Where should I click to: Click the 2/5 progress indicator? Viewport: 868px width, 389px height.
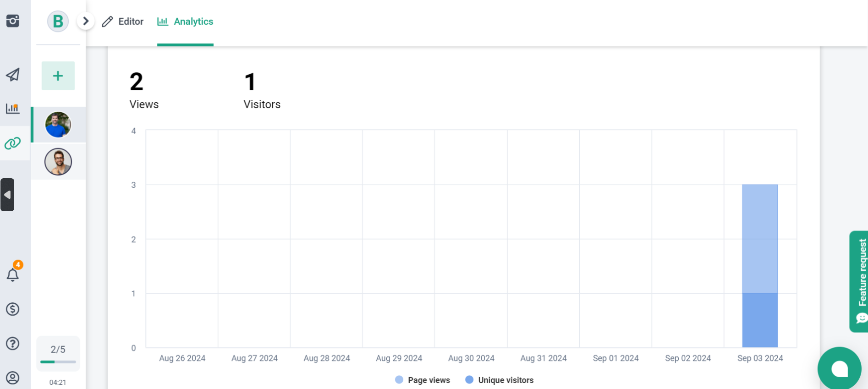pos(58,353)
